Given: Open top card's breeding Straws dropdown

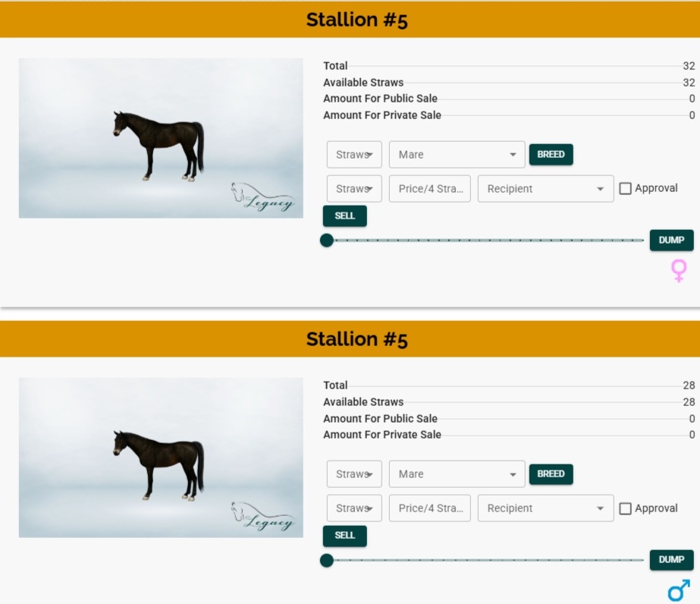Looking at the screenshot, I should point(354,155).
